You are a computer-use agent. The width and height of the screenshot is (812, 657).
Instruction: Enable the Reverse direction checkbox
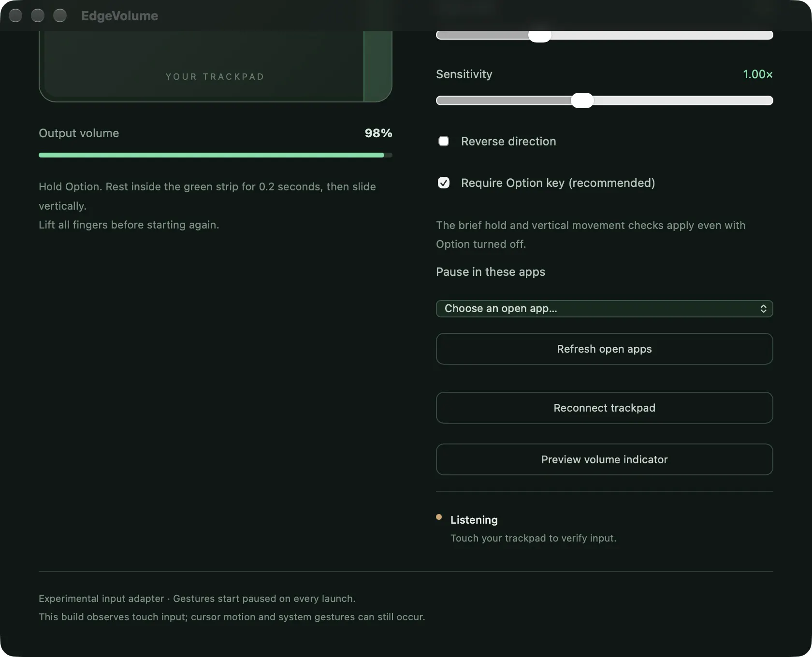tap(443, 141)
